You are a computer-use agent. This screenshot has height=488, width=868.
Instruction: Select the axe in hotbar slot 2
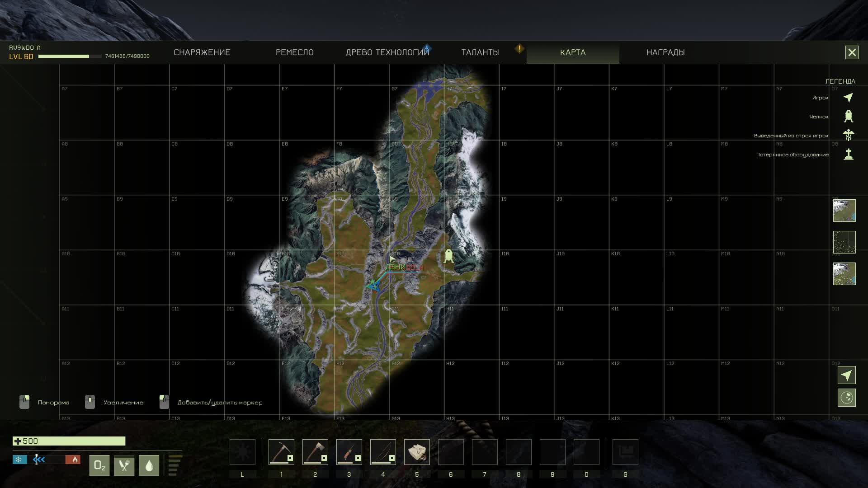(x=315, y=452)
